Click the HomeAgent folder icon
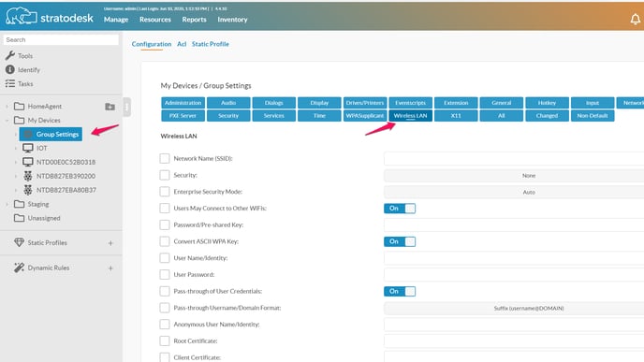The image size is (644, 362). (x=19, y=106)
